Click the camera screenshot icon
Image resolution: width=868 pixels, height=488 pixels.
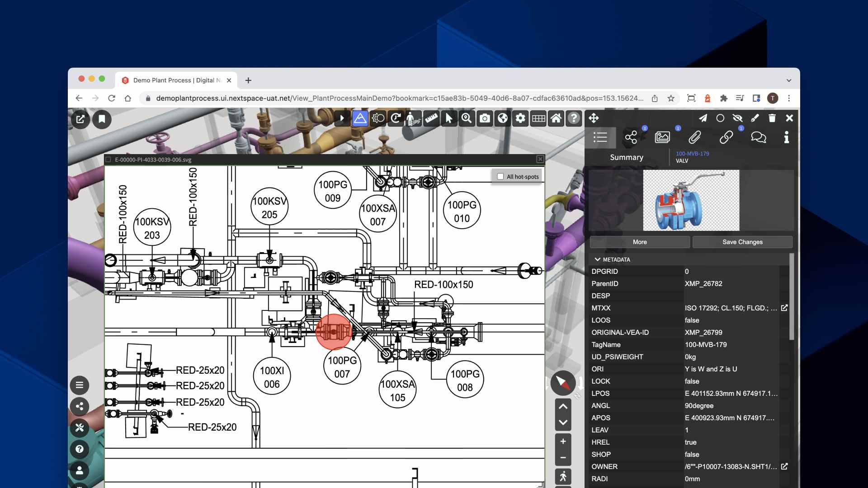tap(485, 118)
